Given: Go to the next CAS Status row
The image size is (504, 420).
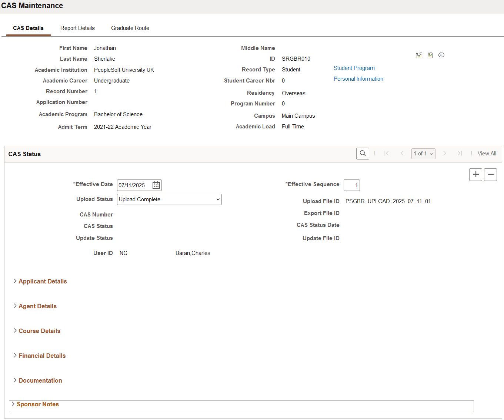Looking at the screenshot, I should 445,154.
